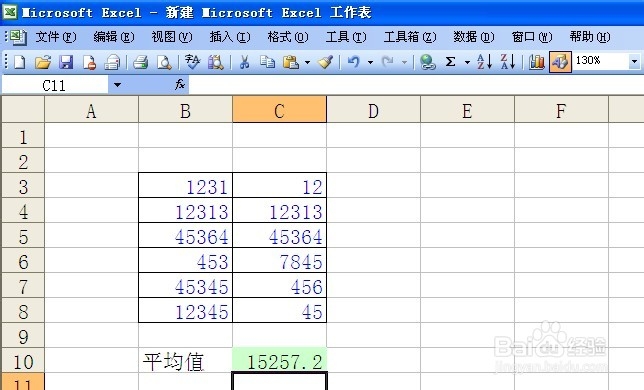Open the 视图(V) menu

pos(172,37)
